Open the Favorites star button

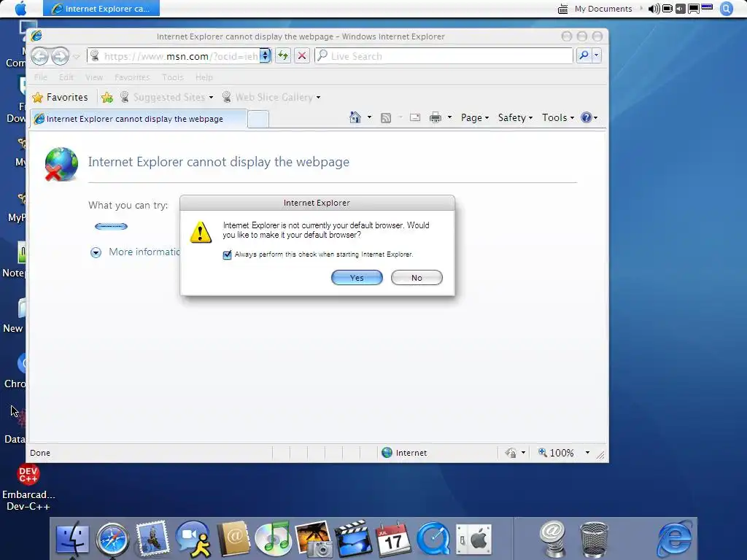[x=60, y=97]
